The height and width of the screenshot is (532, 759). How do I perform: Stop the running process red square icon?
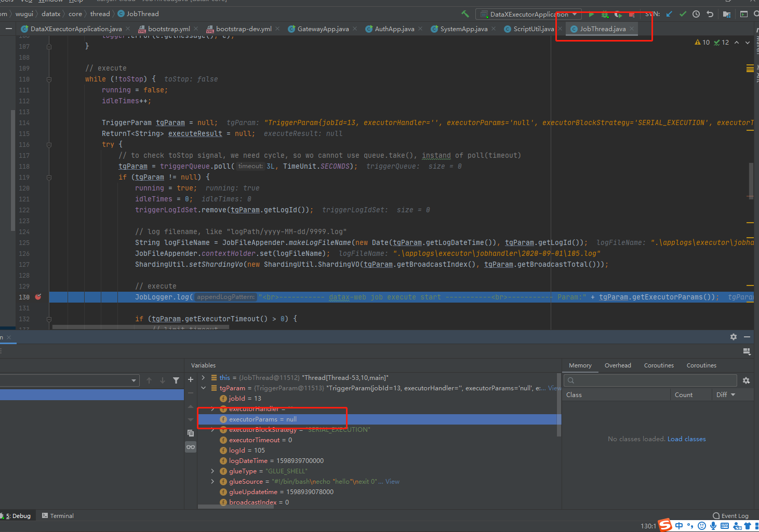pyautogui.click(x=632, y=15)
